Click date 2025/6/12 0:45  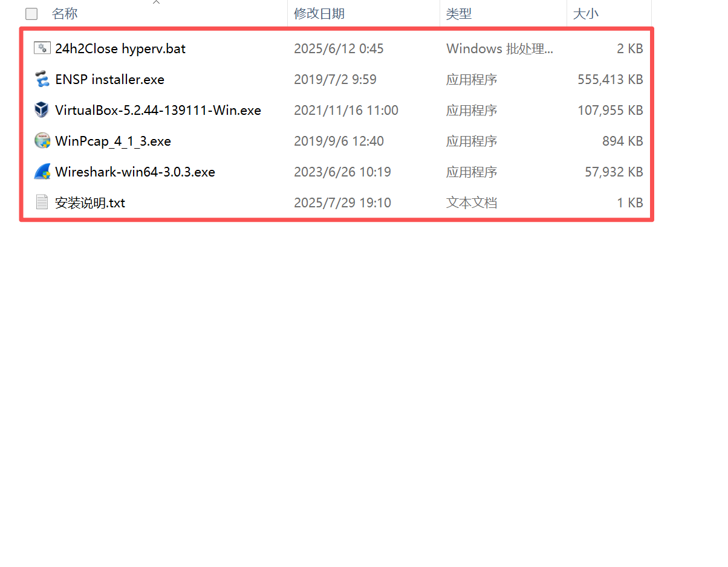[339, 48]
